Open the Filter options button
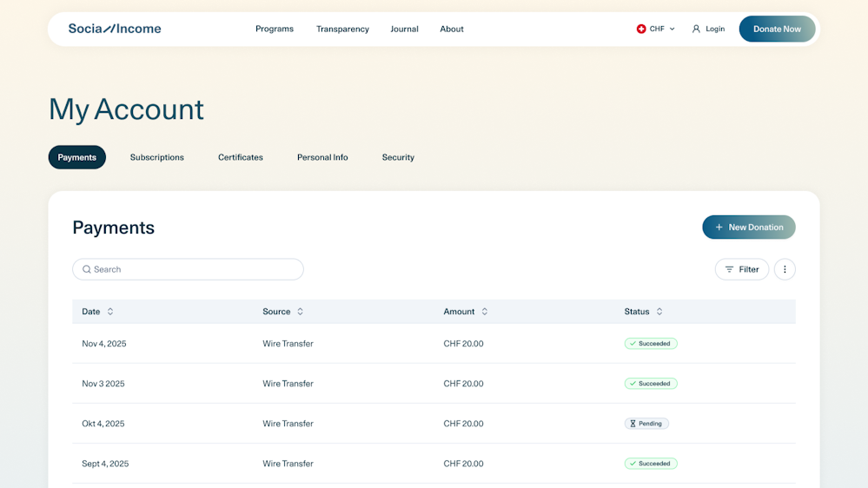Image resolution: width=868 pixels, height=488 pixels. pos(742,269)
